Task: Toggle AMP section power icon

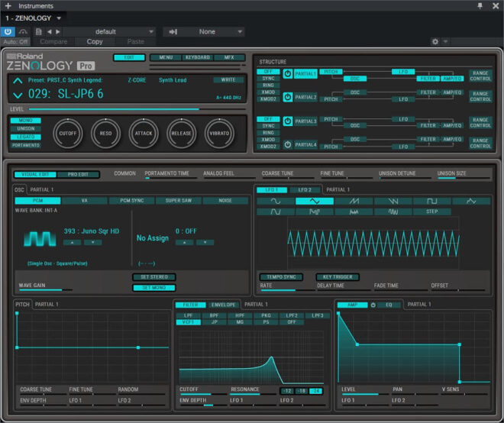Action: [x=373, y=305]
